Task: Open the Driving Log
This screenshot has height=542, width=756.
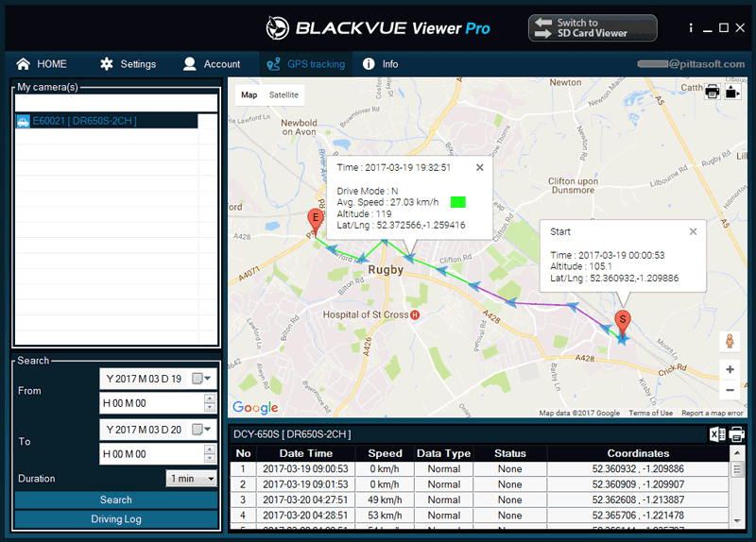Action: pyautogui.click(x=116, y=519)
